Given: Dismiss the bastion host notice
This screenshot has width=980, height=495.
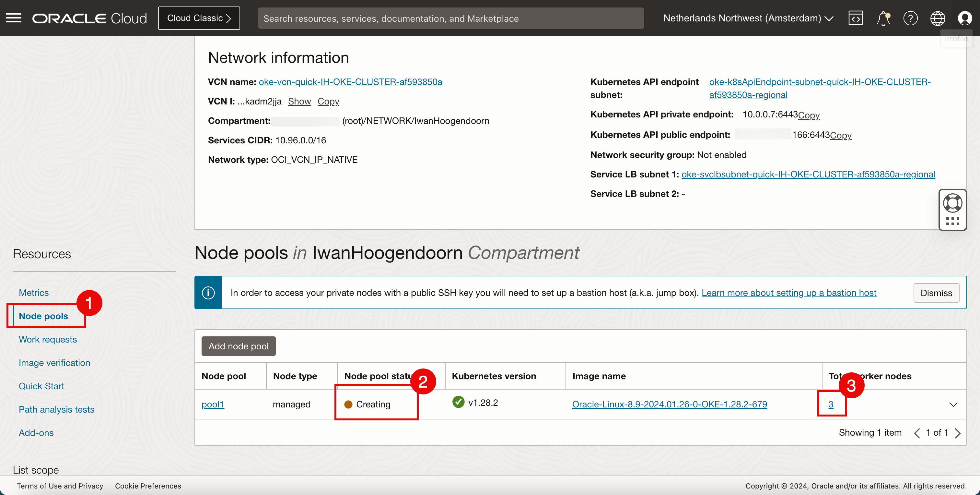Looking at the screenshot, I should 936,293.
